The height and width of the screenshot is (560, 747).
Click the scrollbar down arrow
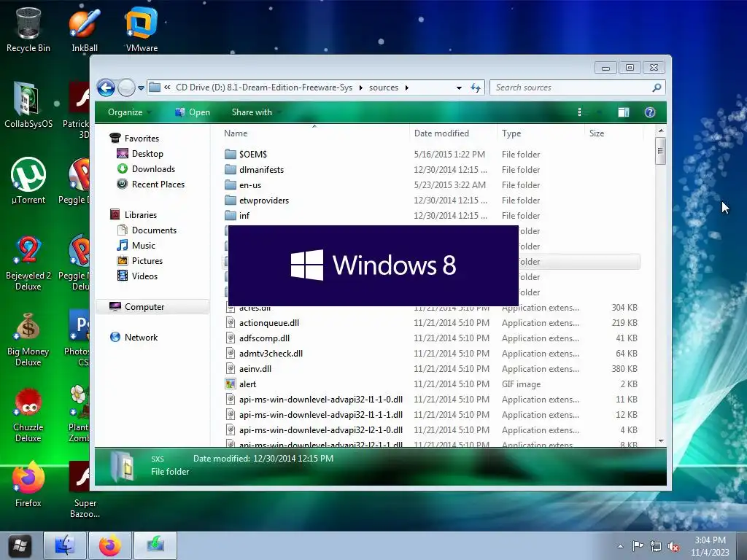661,441
